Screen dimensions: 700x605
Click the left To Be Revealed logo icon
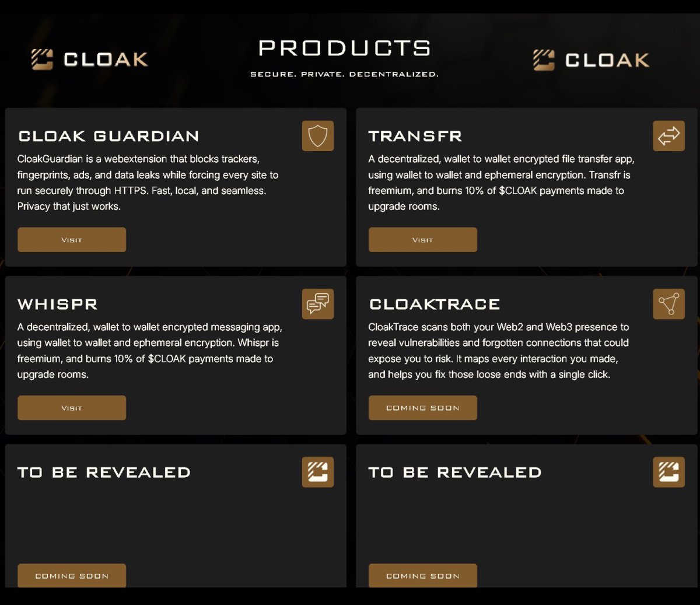[x=317, y=472]
